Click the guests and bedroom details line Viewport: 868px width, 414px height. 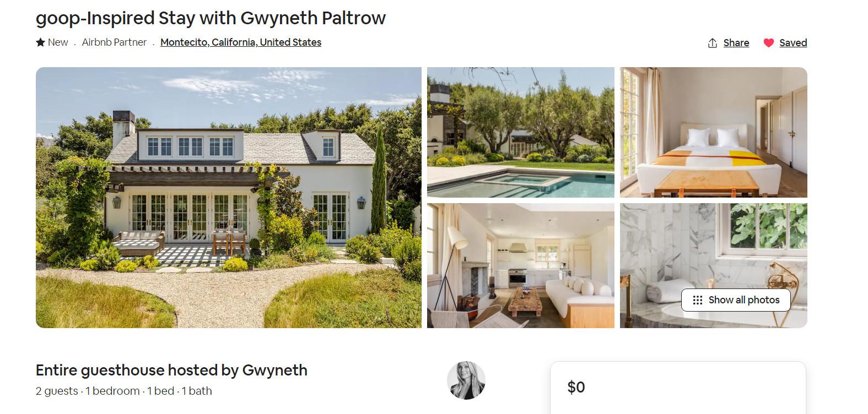pyautogui.click(x=124, y=391)
